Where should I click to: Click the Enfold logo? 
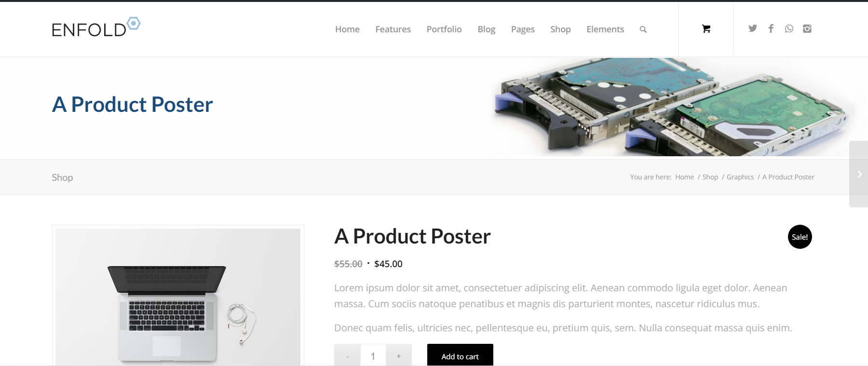(x=96, y=27)
